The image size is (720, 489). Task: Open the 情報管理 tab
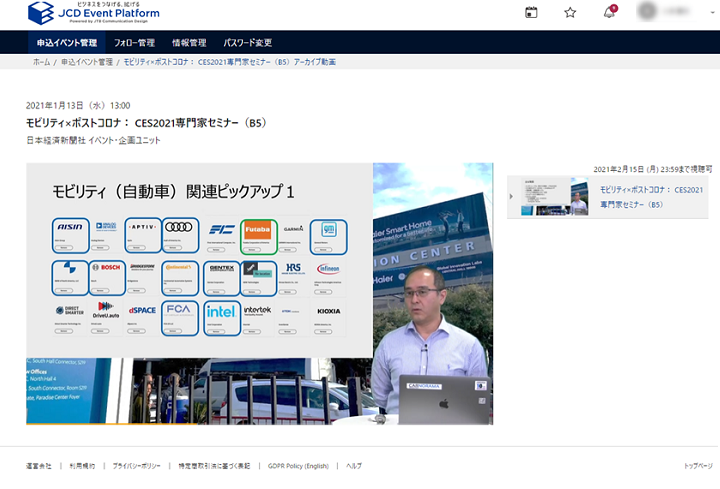pyautogui.click(x=189, y=43)
